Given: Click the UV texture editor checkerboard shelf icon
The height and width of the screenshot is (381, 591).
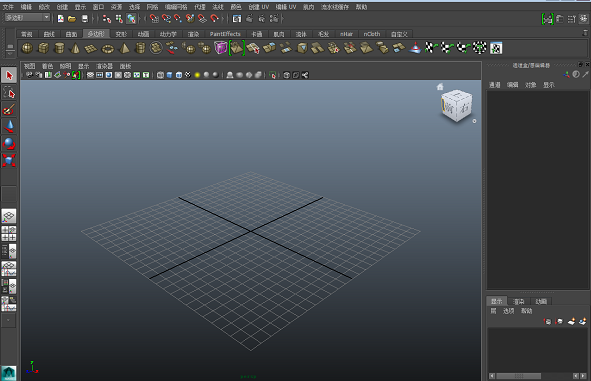Looking at the screenshot, I should pyautogui.click(x=496, y=48).
